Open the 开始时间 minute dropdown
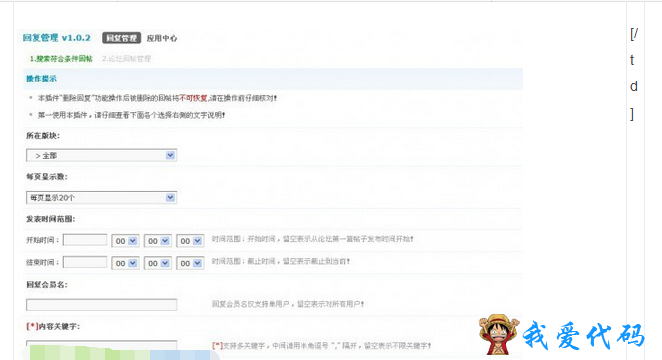 (157, 241)
